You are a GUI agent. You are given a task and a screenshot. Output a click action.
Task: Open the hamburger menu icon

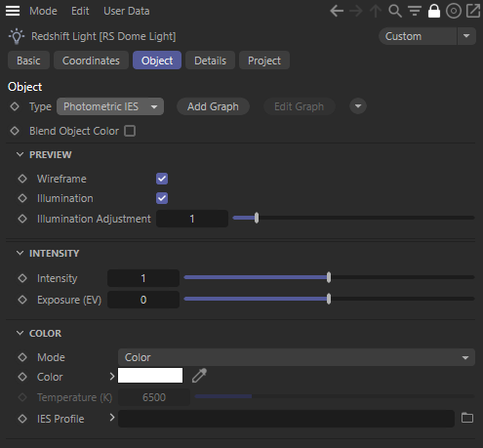(13, 11)
